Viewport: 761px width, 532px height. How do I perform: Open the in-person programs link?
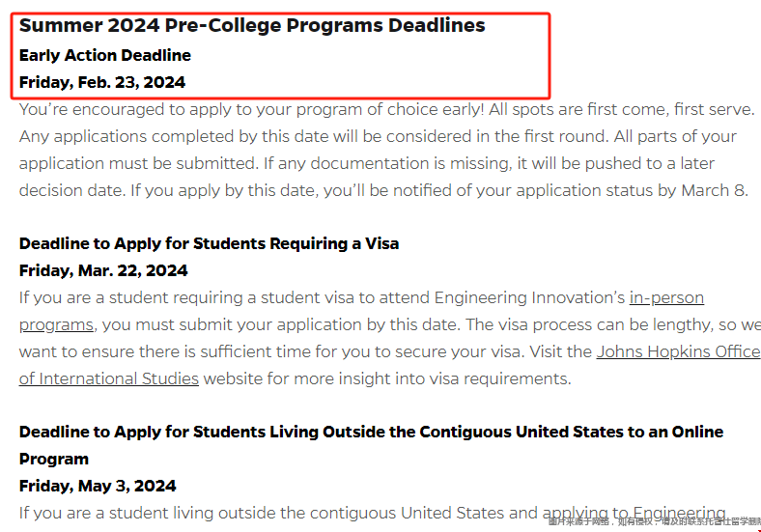point(666,297)
